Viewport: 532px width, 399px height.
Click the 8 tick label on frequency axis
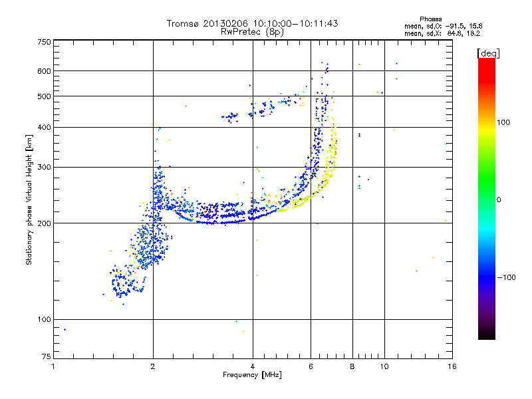352,366
